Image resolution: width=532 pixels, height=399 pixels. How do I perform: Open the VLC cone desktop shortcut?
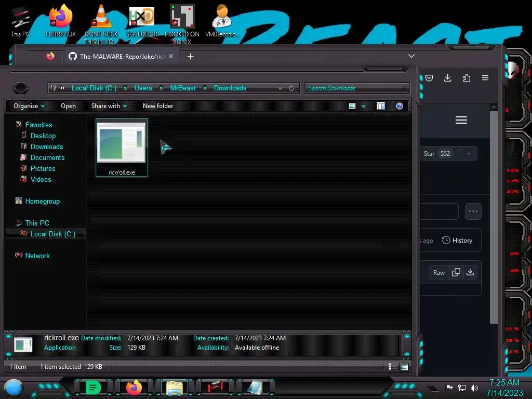click(x=101, y=24)
